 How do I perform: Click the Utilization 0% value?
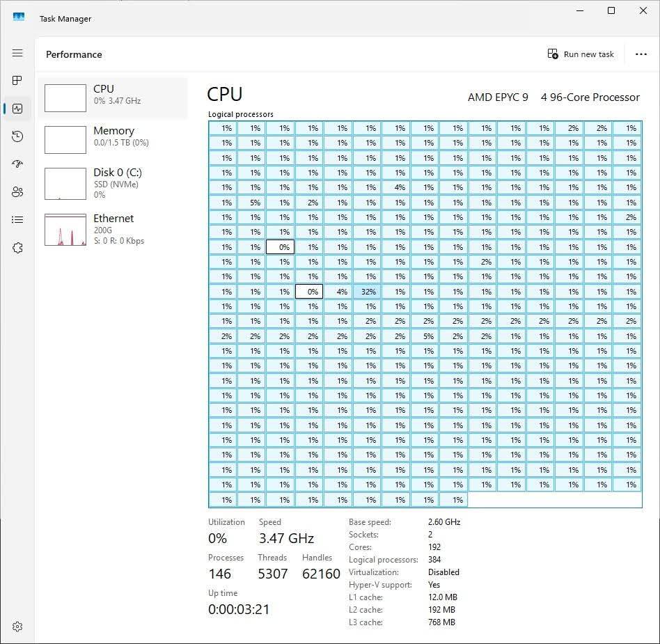click(218, 538)
